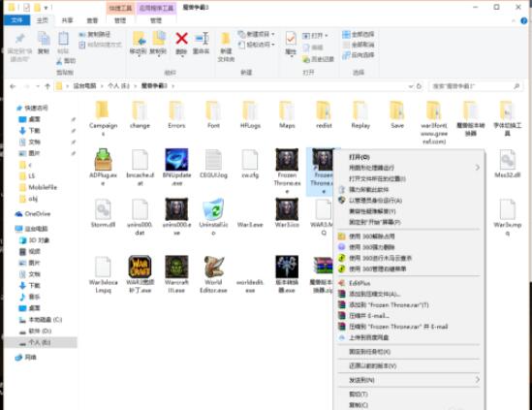Click the Rename ribbon button

(202, 43)
